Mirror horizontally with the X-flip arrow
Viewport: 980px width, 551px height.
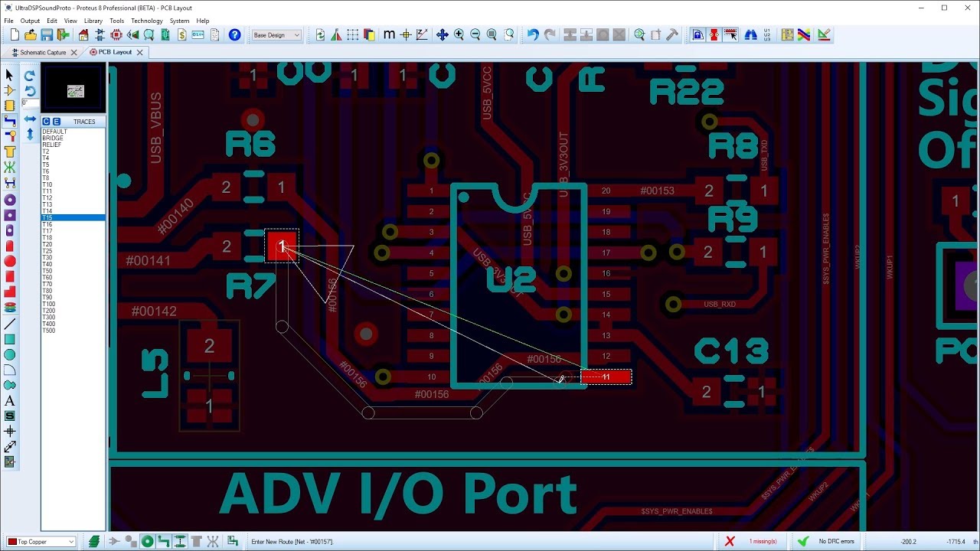30,119
